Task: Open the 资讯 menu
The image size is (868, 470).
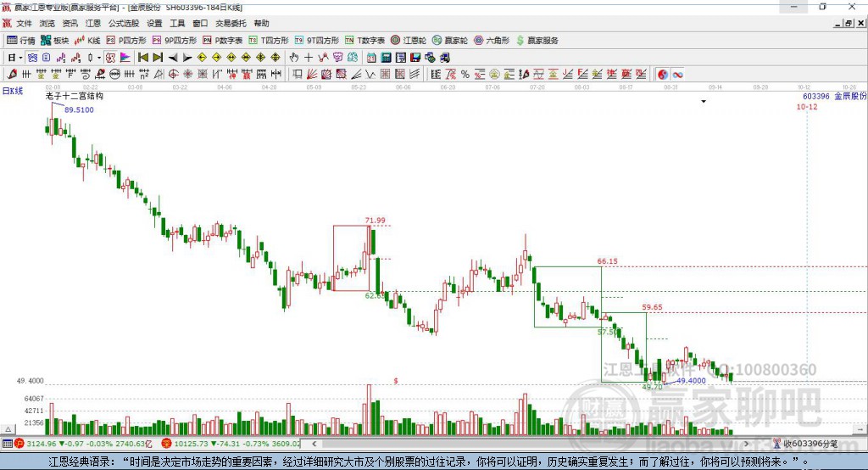Action: (70, 23)
